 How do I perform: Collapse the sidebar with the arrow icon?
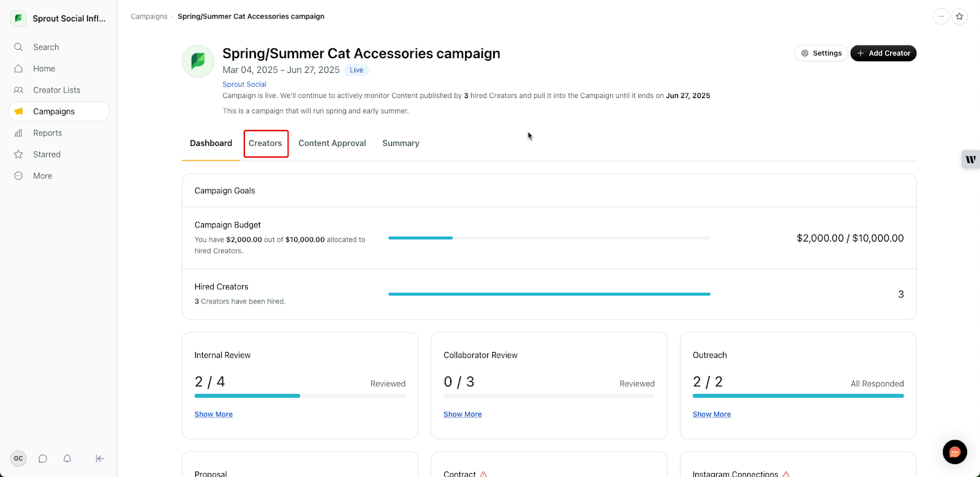pyautogui.click(x=100, y=459)
